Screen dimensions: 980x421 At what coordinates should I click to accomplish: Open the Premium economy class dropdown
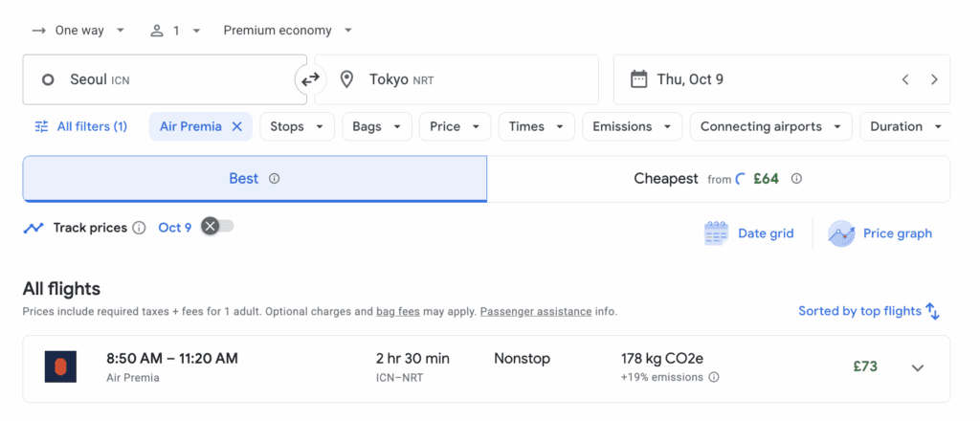point(287,31)
